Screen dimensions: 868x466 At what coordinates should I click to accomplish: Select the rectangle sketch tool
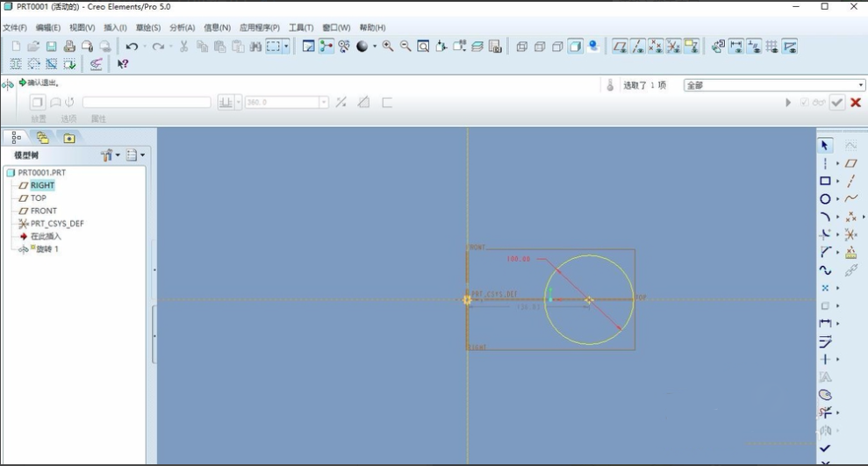tap(825, 181)
